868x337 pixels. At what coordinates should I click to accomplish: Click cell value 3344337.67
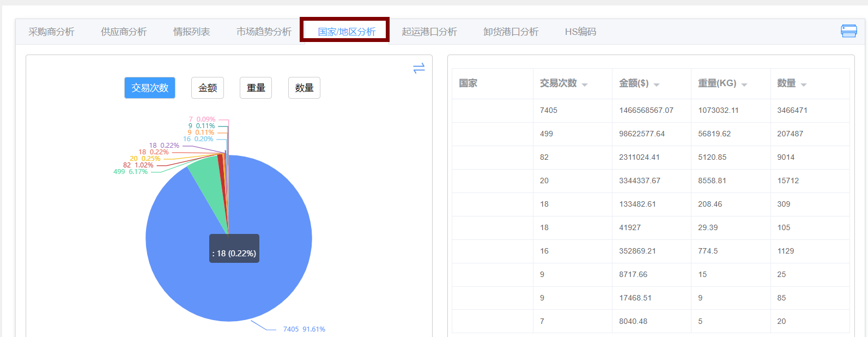(640, 180)
